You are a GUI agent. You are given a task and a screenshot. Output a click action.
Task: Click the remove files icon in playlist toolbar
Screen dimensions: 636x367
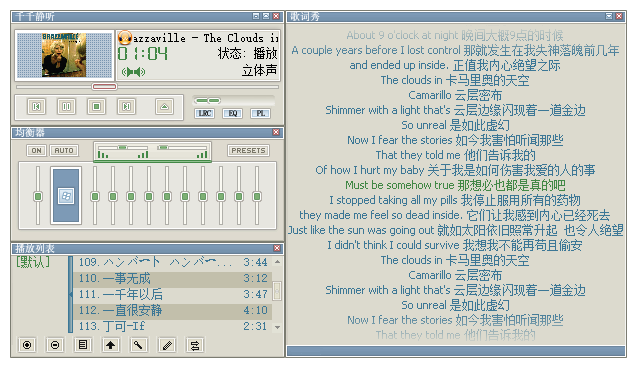[55, 345]
